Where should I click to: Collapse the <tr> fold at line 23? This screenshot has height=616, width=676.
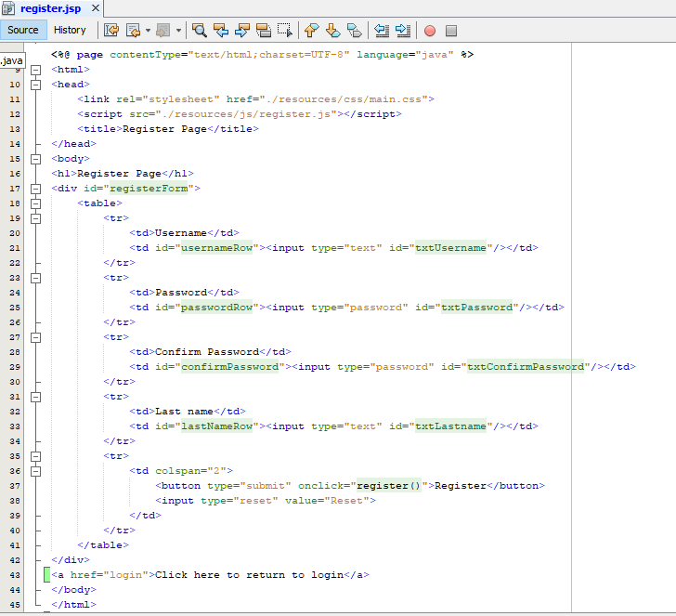[x=36, y=278]
